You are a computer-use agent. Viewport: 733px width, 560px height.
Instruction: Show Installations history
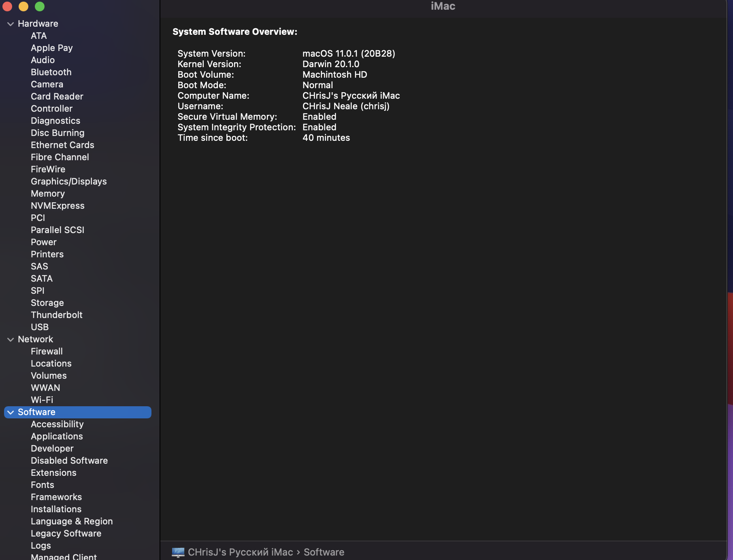click(56, 509)
